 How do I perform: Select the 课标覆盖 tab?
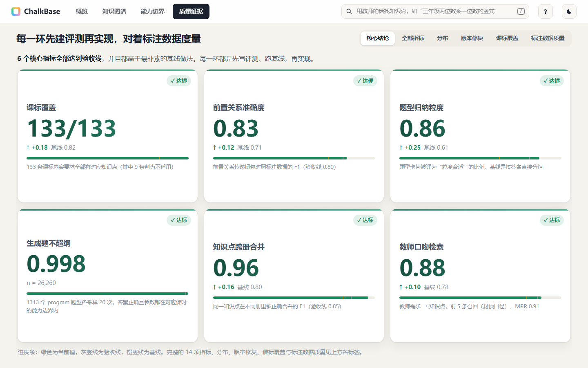tap(507, 38)
